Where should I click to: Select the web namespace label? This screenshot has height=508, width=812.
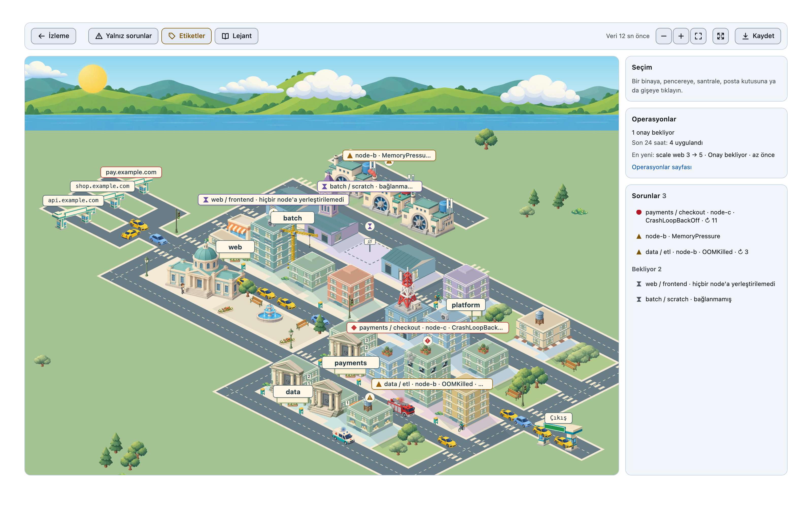pos(235,247)
